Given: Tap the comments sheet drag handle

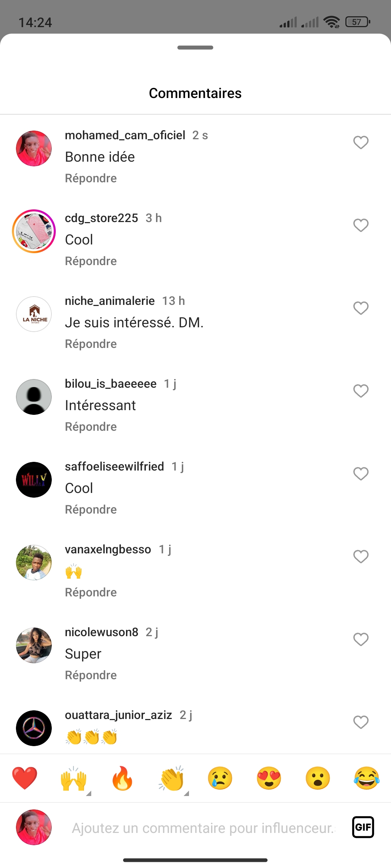Looking at the screenshot, I should tap(195, 48).
